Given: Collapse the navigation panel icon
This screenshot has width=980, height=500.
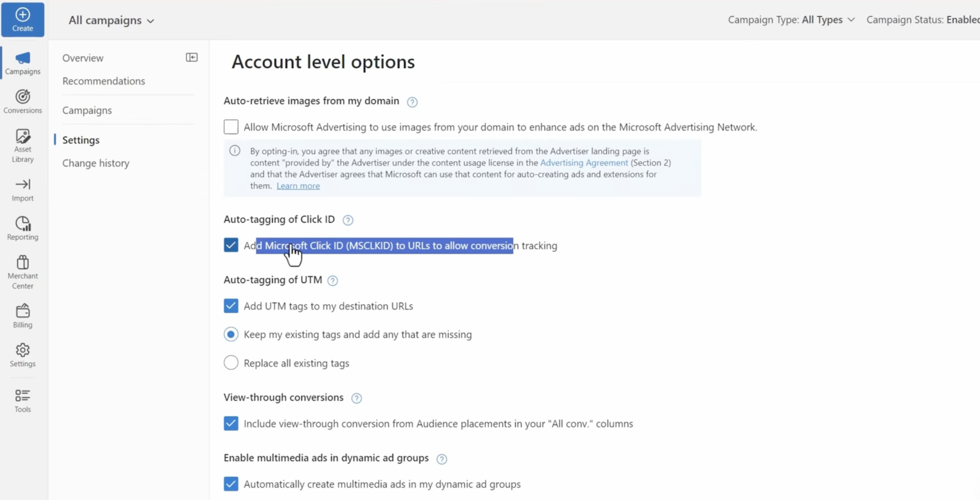Looking at the screenshot, I should [191, 57].
